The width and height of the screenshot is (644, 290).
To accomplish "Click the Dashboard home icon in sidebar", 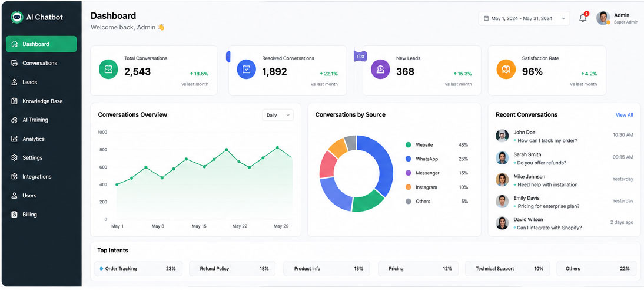I will 14,44.
